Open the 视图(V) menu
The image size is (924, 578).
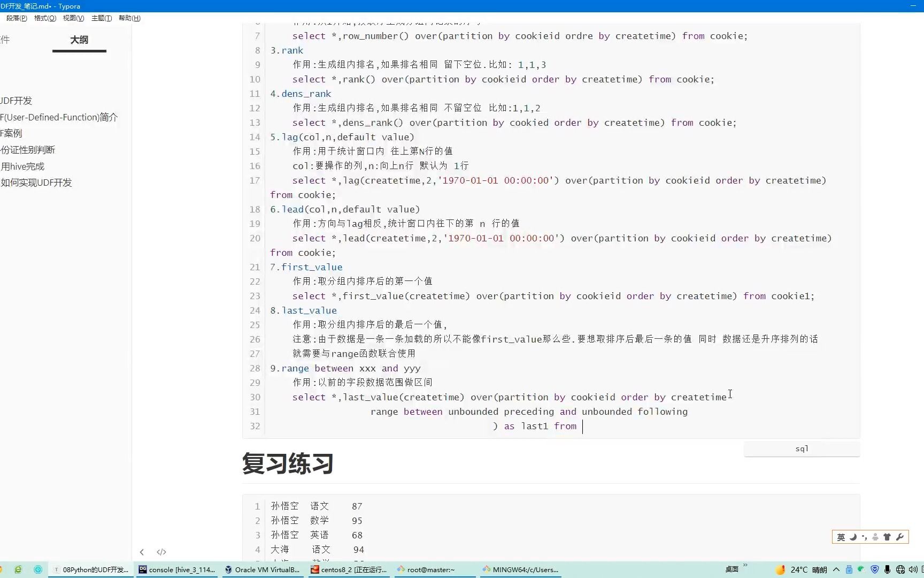(73, 18)
